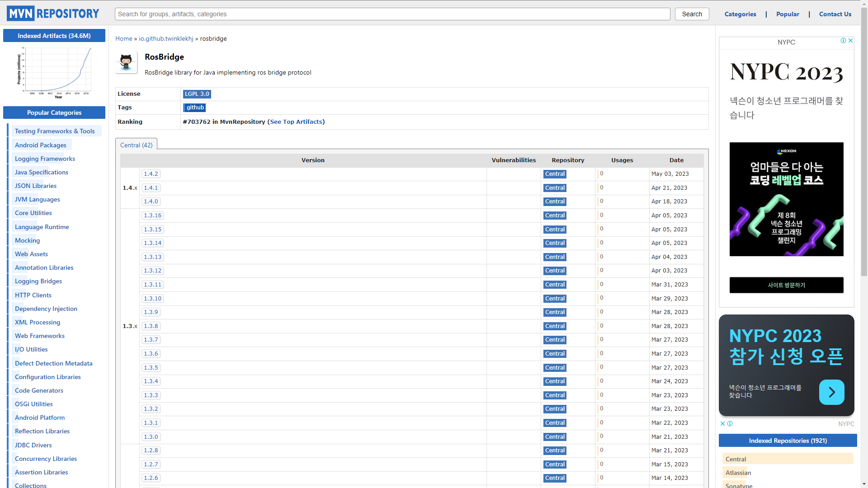Click the Popular navigation menu item
Image resolution: width=868 pixels, height=488 pixels.
[x=788, y=14]
